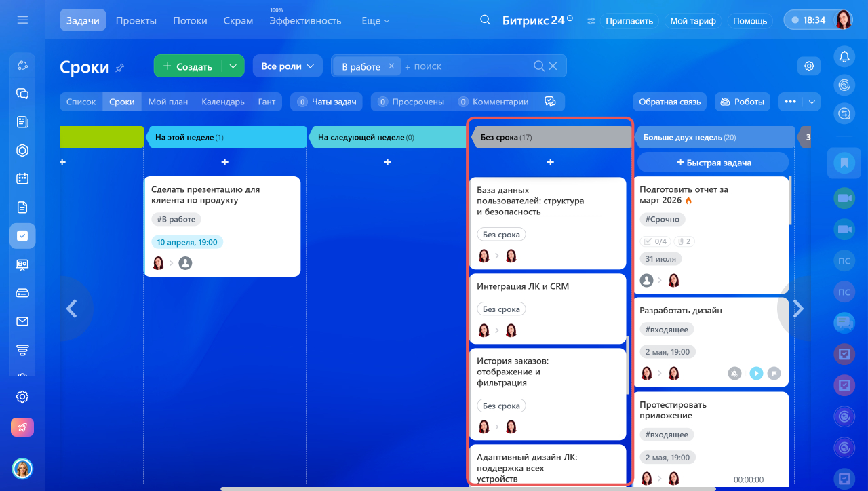Click the Быстрая задача button
This screenshot has height=491, width=868.
click(713, 163)
